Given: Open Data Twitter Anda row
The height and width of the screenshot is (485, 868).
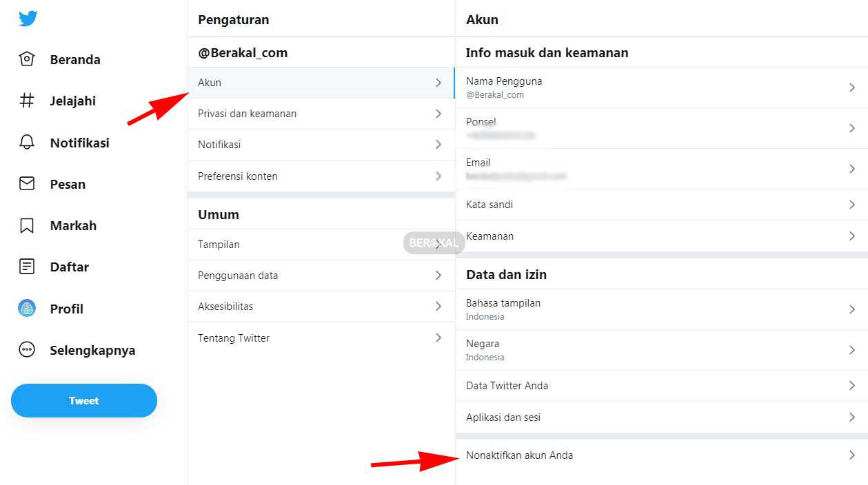Looking at the screenshot, I should click(662, 386).
